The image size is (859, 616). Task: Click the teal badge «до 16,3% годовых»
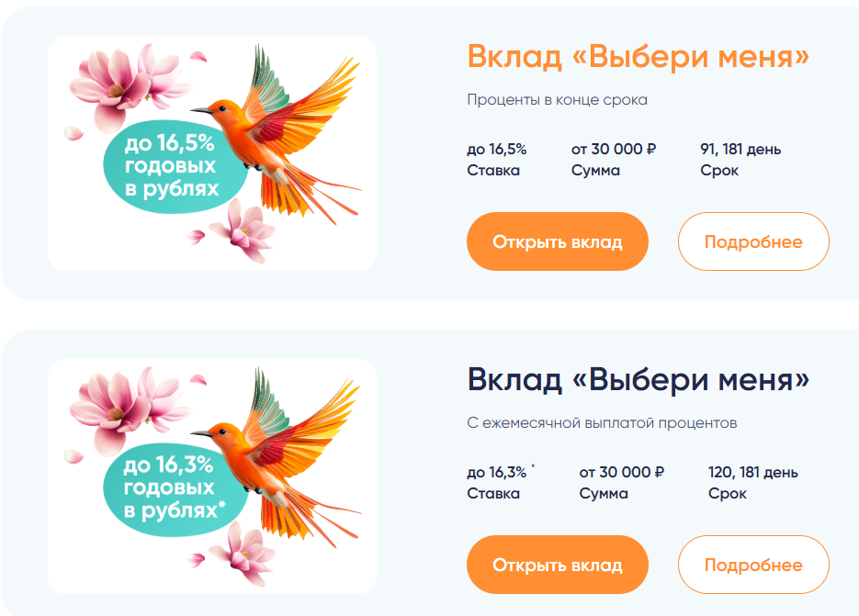(173, 488)
